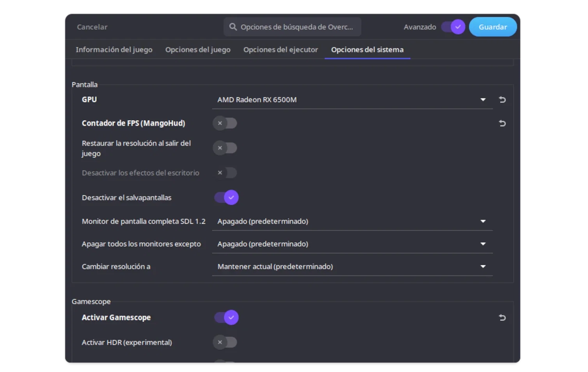
Task: Enable Activar HDR (experimental) toggle
Action: point(225,342)
